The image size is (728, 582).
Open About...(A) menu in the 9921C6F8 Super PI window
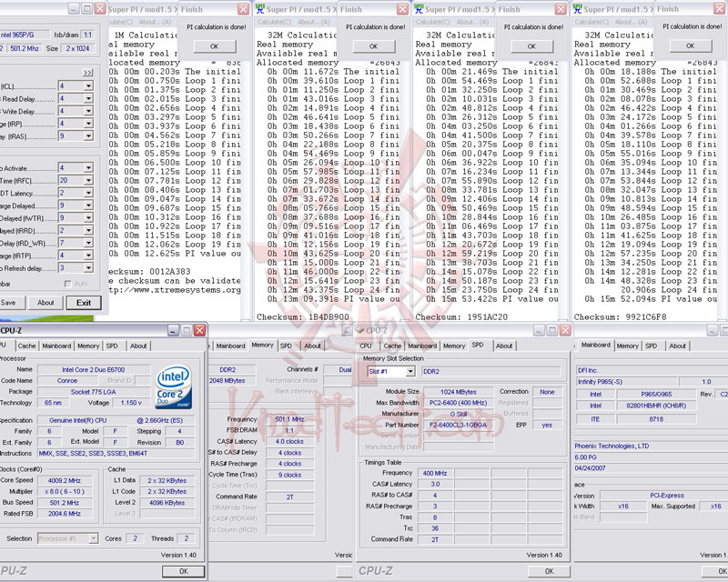[x=631, y=22]
